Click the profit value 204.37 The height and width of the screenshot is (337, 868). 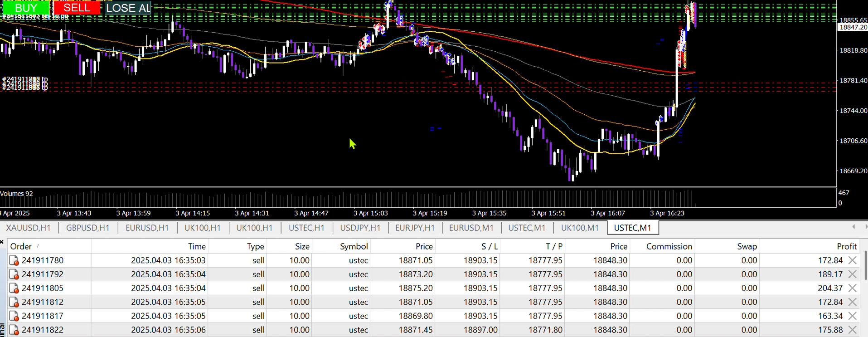point(830,288)
